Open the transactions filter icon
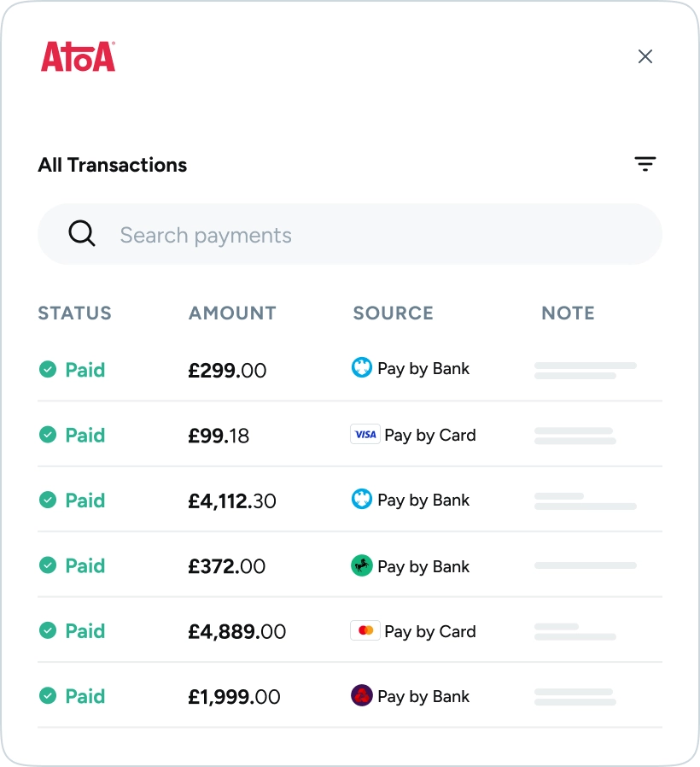 click(645, 164)
